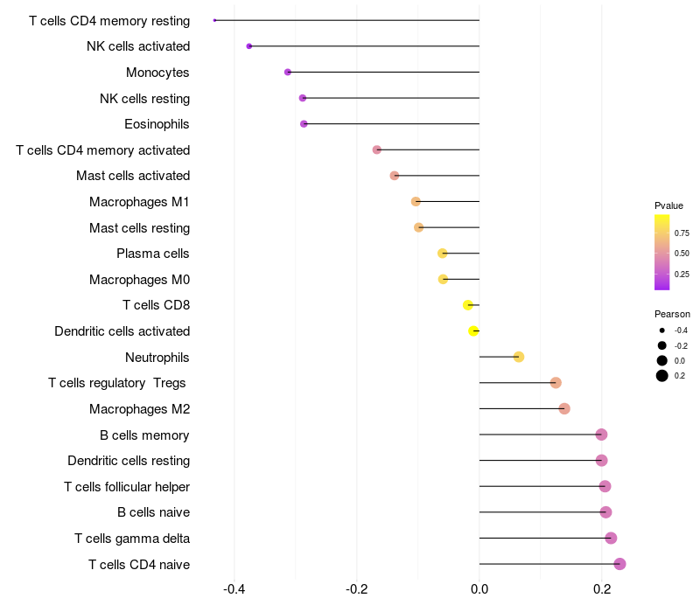
Task: Select the Monocytes purple dot
Action: pos(288,72)
